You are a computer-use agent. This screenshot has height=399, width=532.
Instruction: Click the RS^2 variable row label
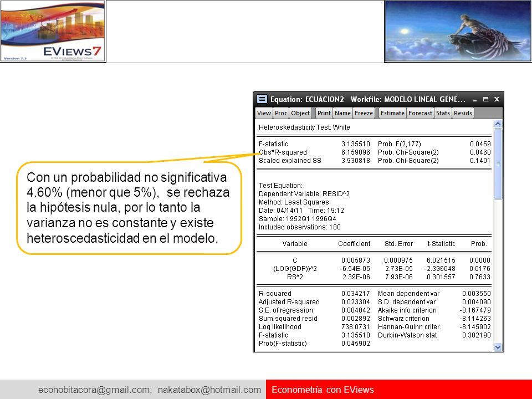pos(295,277)
